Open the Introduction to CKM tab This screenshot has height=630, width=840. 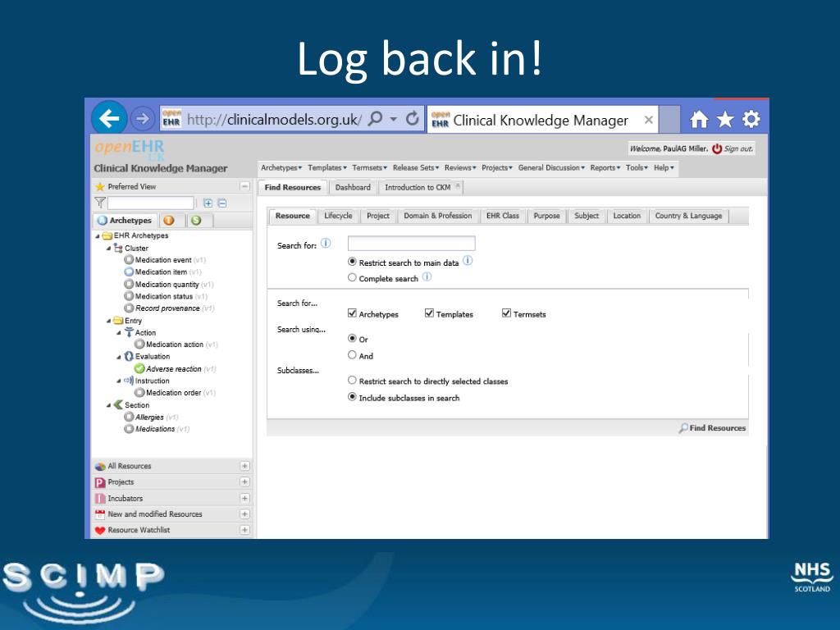pos(418,188)
